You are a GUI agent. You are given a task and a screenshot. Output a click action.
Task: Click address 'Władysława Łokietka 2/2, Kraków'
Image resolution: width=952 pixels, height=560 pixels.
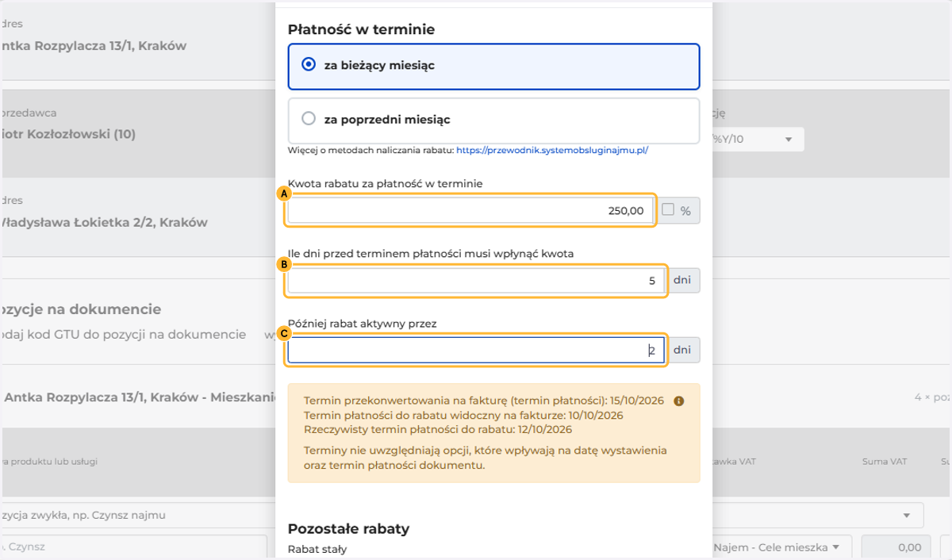pos(104,222)
